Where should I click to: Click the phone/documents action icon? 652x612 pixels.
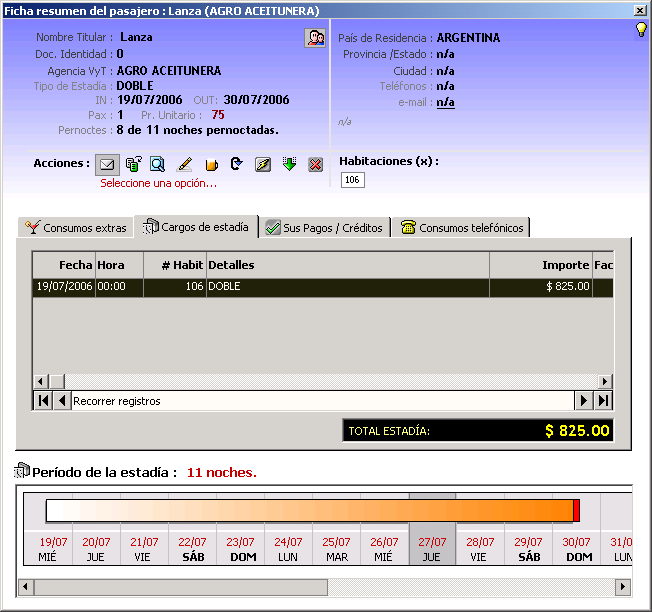point(133,164)
